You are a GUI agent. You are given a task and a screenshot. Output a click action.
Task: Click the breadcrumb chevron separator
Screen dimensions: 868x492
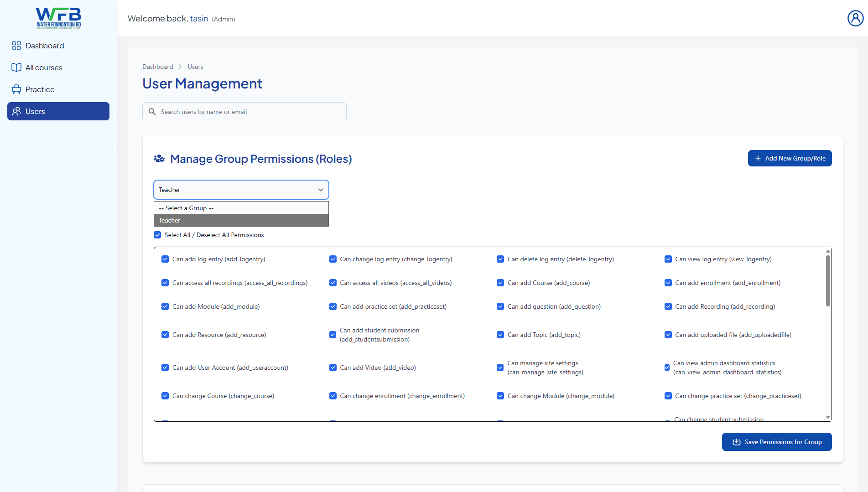click(180, 67)
